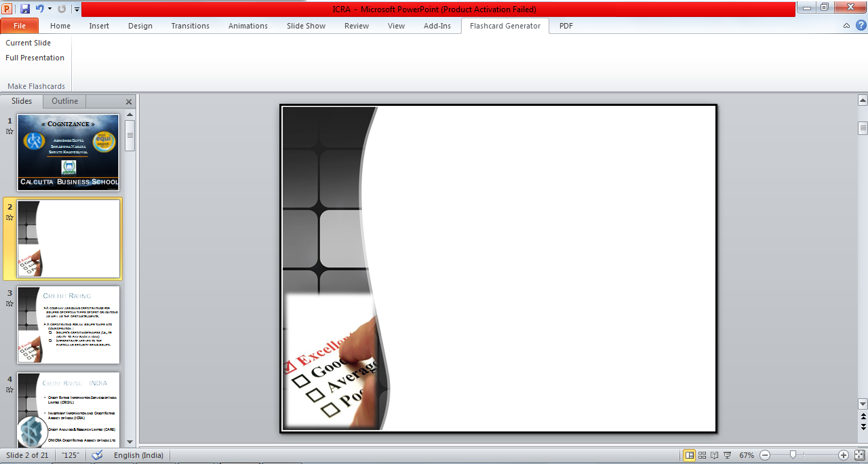Open the File tab
Viewport: 868px width, 464px height.
[x=20, y=26]
